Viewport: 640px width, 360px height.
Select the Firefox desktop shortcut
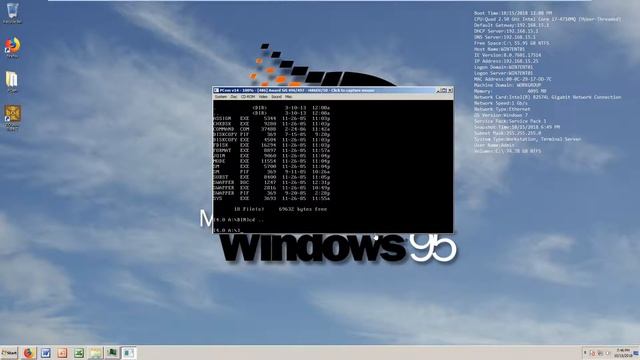[13, 47]
